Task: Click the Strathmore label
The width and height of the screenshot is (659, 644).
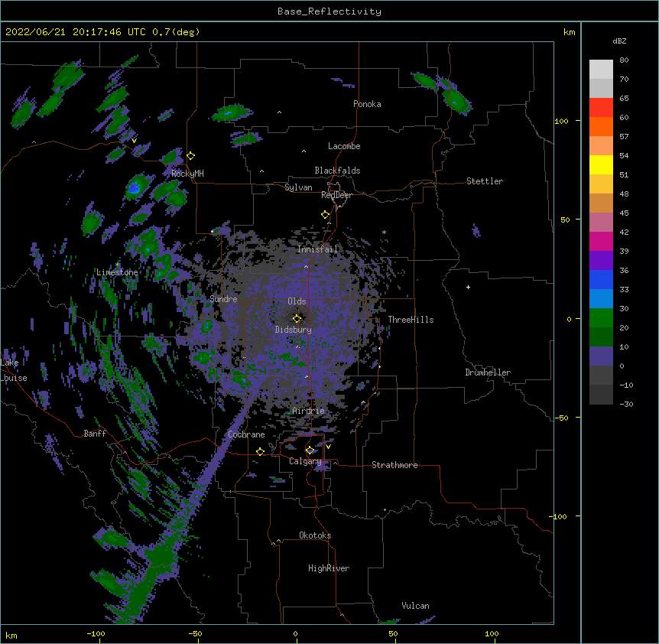Action: pos(394,465)
